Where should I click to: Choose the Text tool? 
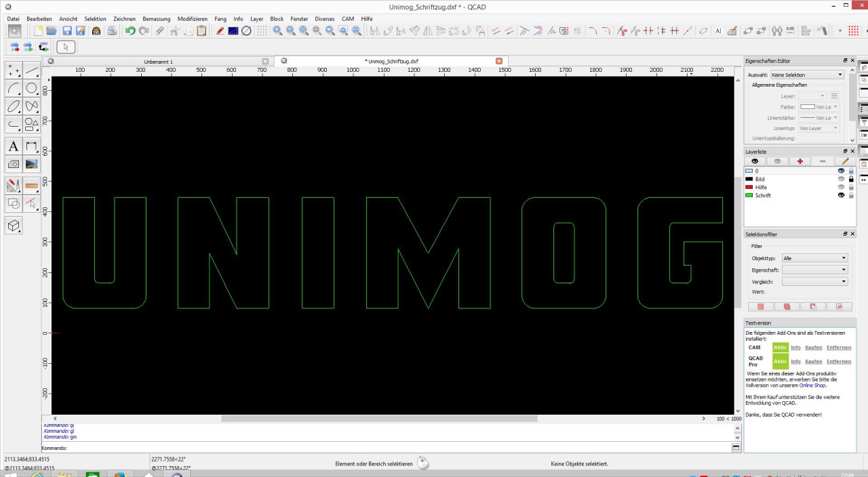click(14, 146)
